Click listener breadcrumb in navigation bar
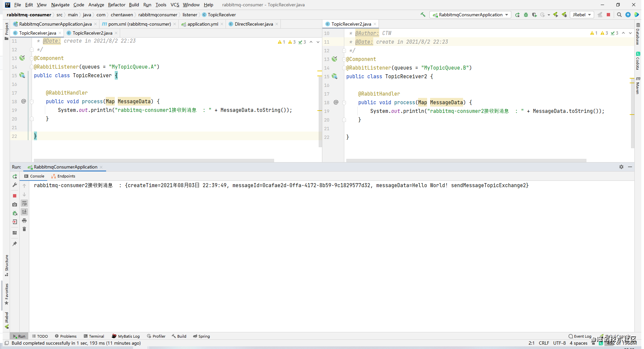644x349 pixels. (x=190, y=15)
